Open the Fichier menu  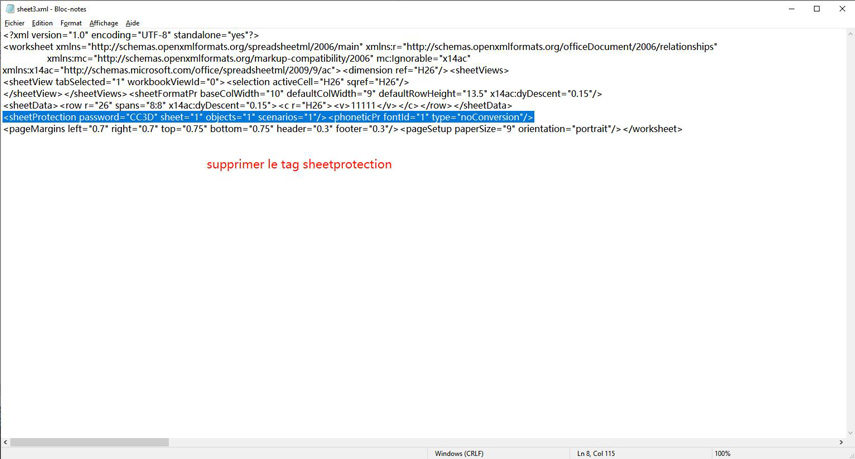(x=14, y=22)
